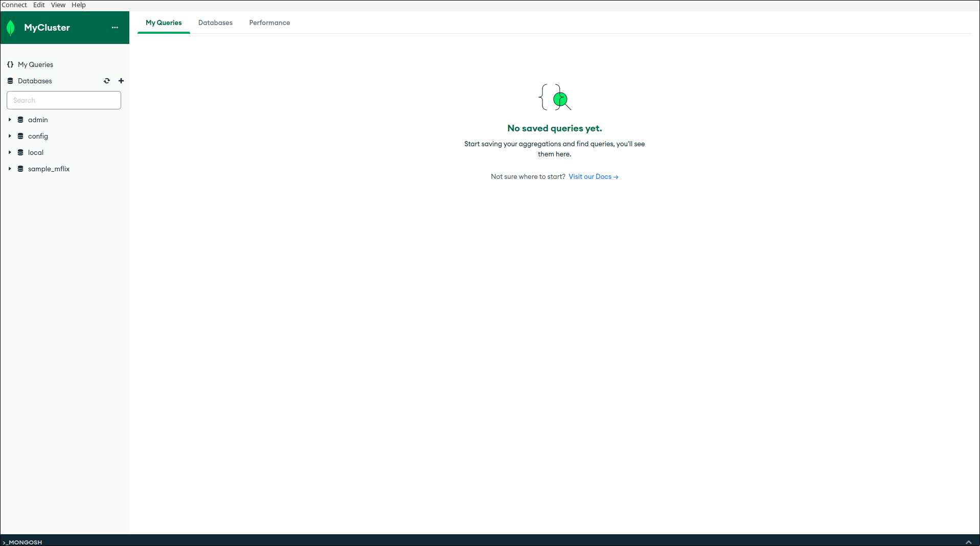Select the local database row

(x=64, y=152)
